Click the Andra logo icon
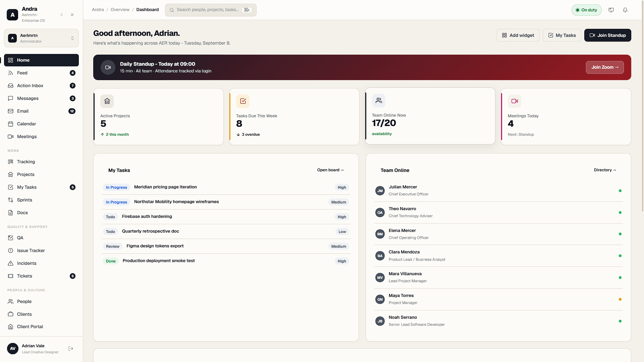This screenshot has width=644, height=362. pos(12,15)
